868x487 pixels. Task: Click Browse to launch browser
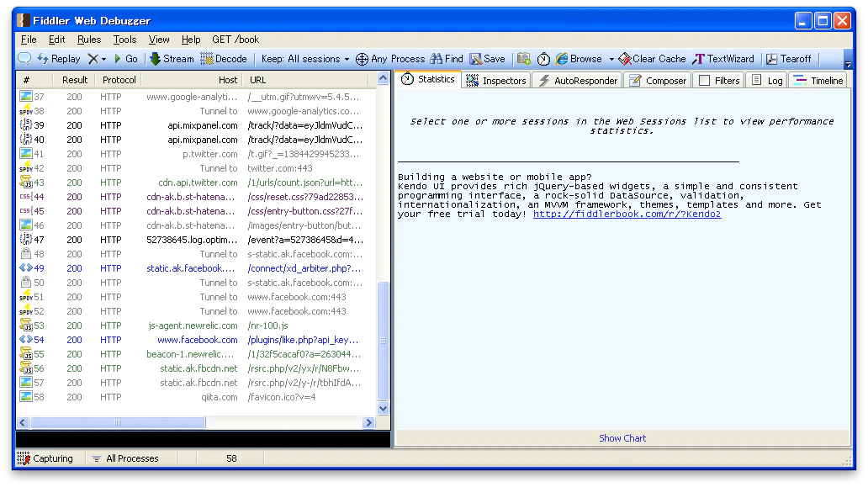pos(579,59)
